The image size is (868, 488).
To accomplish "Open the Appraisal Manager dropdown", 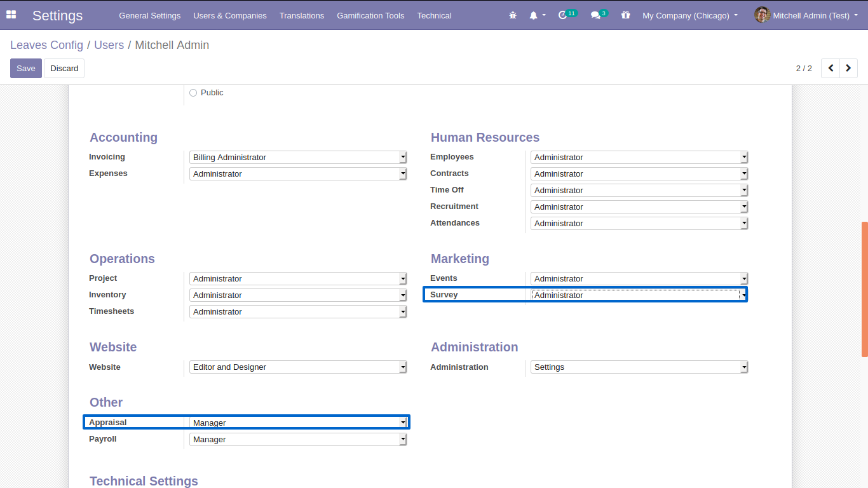I will coord(298,423).
